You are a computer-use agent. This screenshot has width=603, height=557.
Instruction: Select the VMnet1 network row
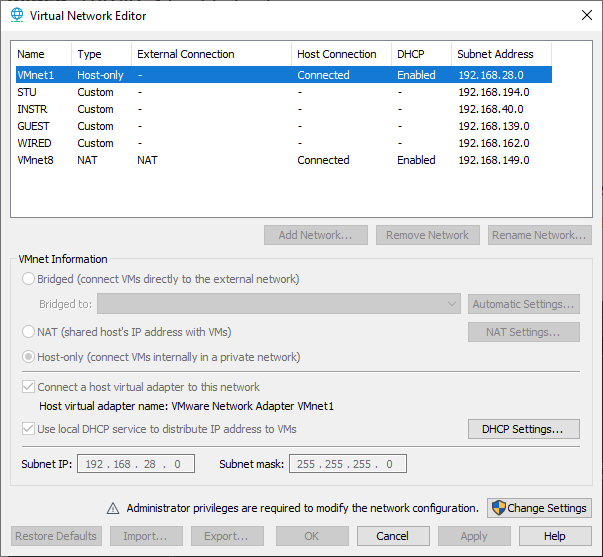click(284, 75)
